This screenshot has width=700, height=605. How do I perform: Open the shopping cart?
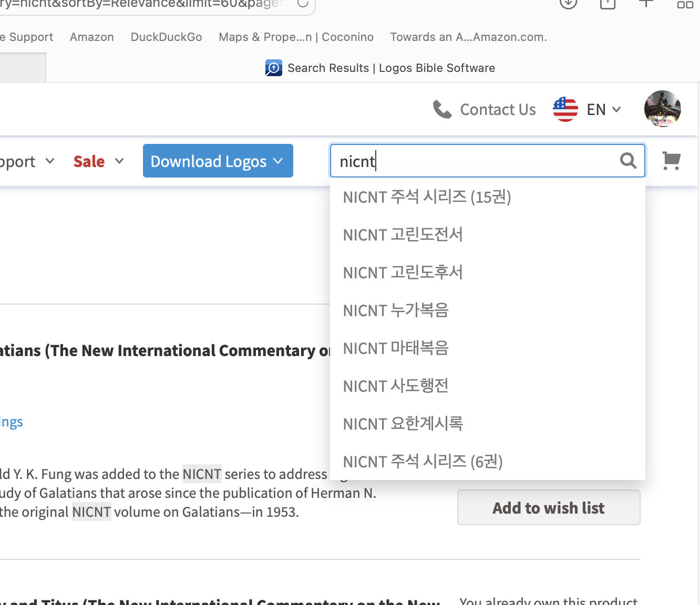point(671,161)
